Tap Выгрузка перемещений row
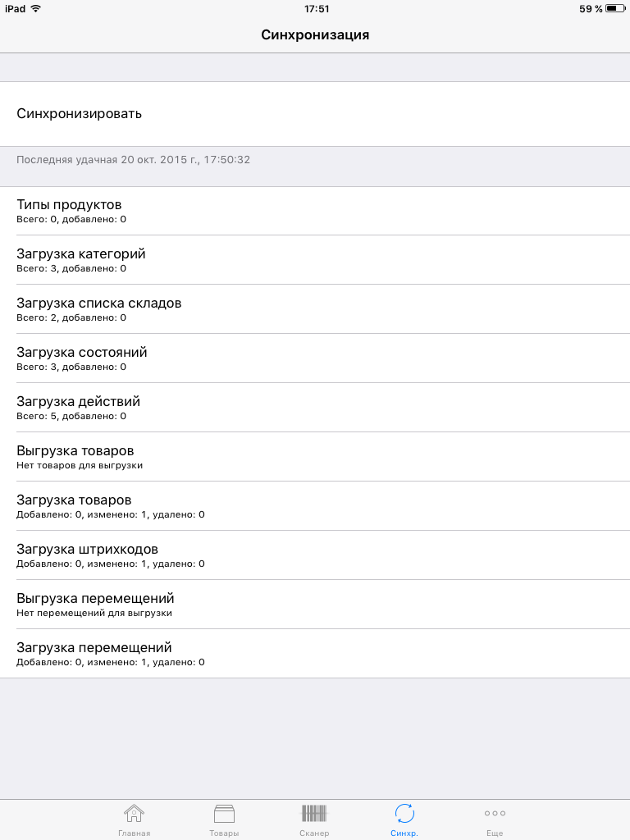This screenshot has height=840, width=630. [98, 605]
